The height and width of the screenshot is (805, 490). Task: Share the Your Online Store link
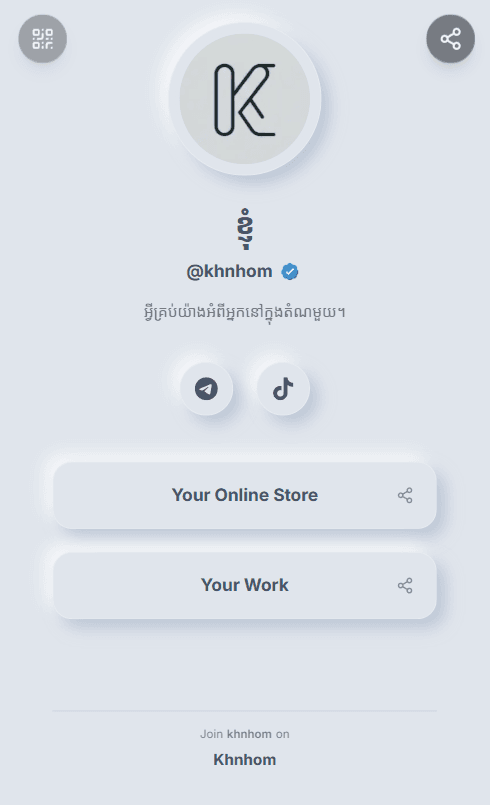click(405, 495)
